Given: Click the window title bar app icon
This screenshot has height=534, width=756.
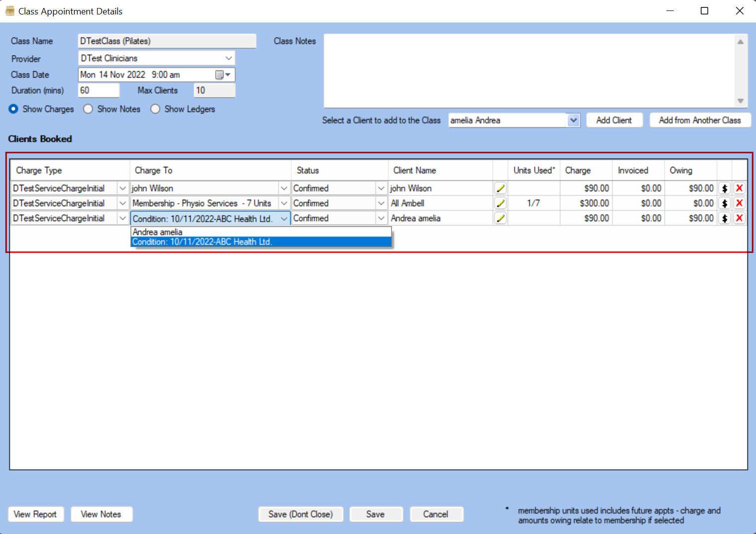Looking at the screenshot, I should (9, 11).
